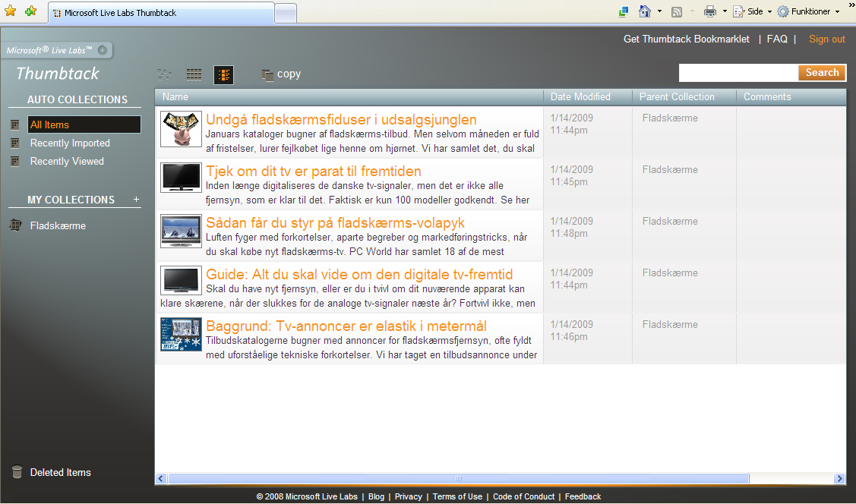The height and width of the screenshot is (504, 856).
Task: Click the All Items sidebar icon
Action: point(15,125)
